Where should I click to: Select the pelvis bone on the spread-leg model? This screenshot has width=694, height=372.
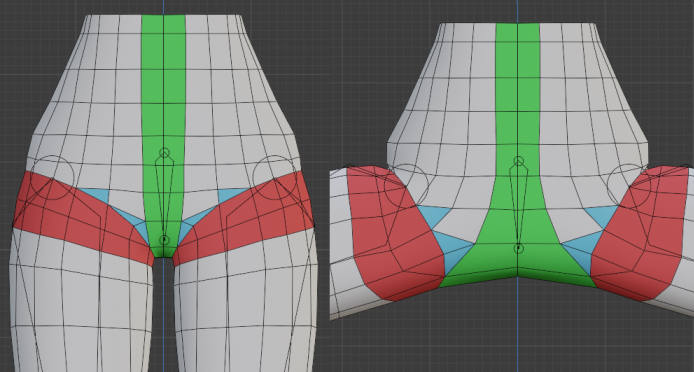point(518,205)
